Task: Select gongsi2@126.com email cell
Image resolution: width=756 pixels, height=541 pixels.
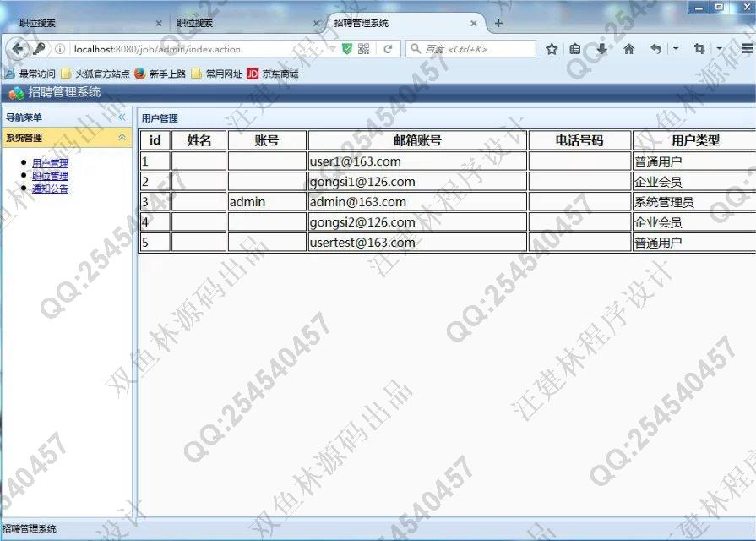Action: click(x=417, y=222)
